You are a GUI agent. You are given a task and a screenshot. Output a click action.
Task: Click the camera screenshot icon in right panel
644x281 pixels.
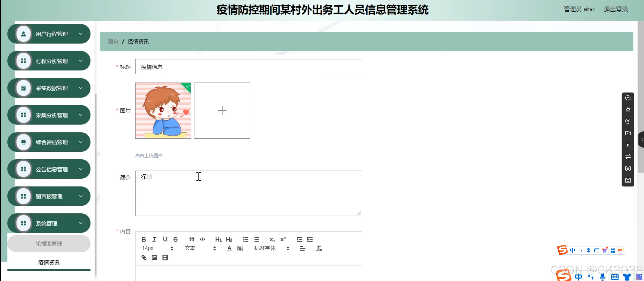coord(628,180)
